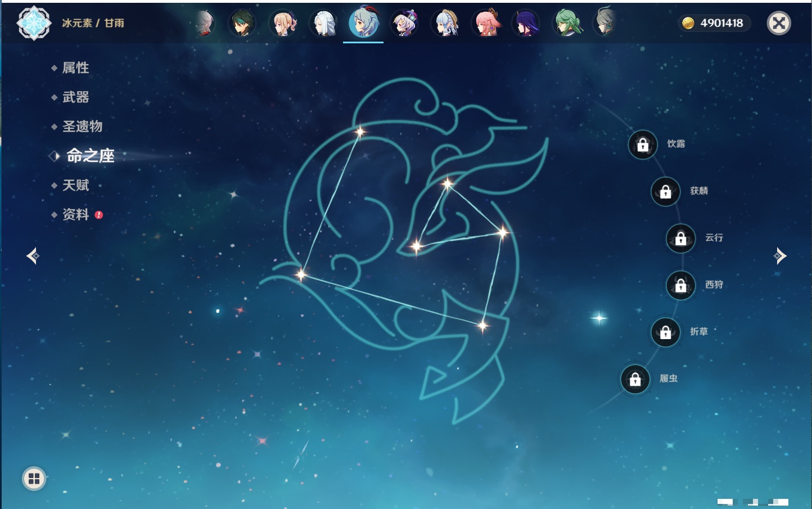This screenshot has height=509, width=812.
Task: Open locked constellation node 履虫
Action: coord(635,380)
